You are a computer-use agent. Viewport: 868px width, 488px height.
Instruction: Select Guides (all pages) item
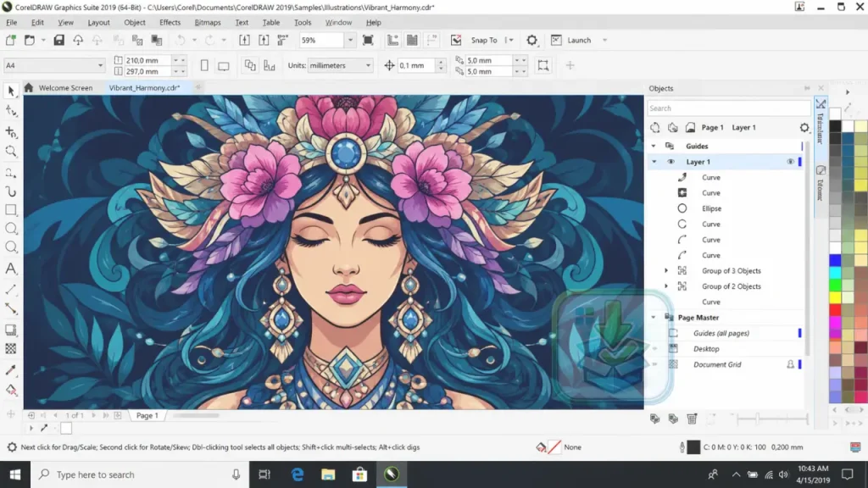(x=721, y=333)
